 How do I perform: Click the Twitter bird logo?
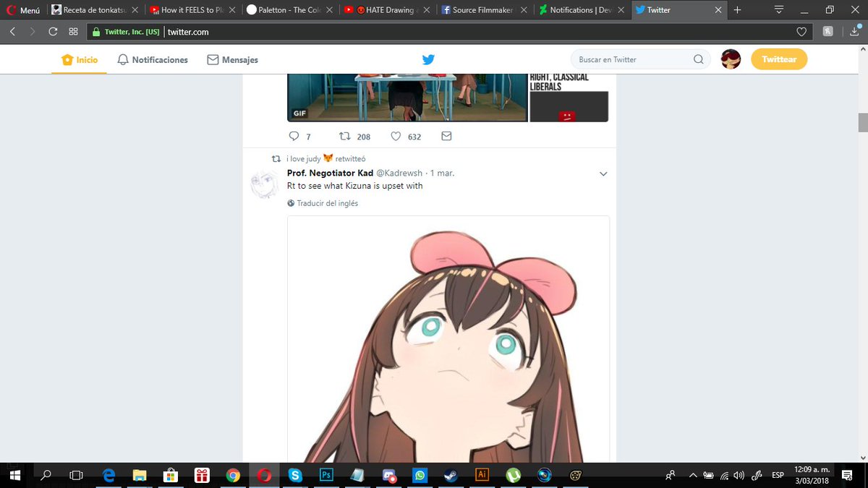[428, 60]
